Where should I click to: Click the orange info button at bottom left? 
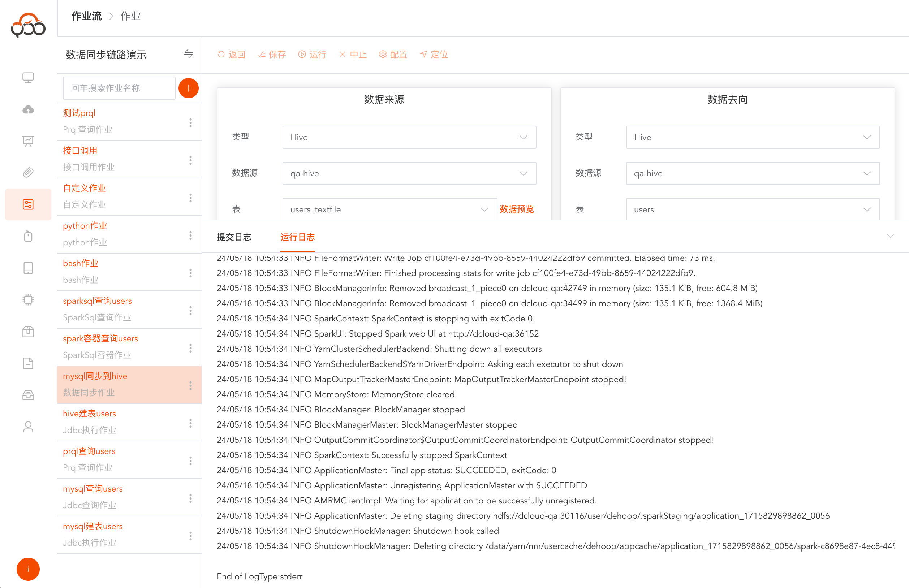click(28, 569)
